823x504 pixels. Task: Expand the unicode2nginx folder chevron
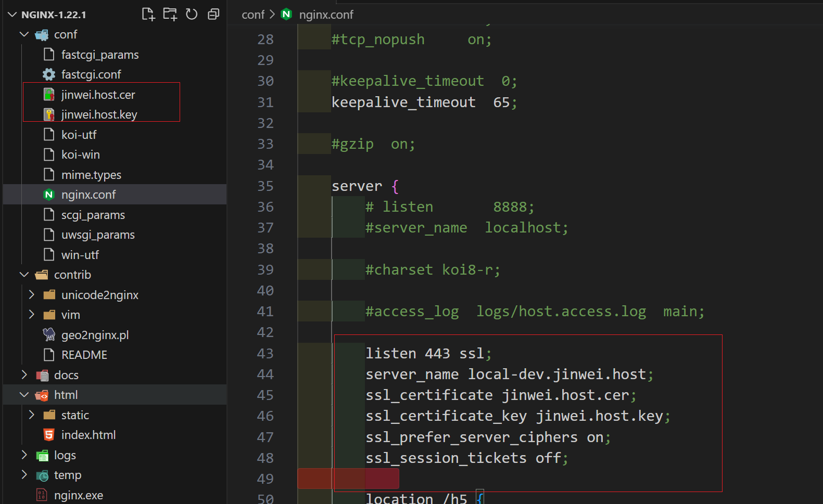[31, 294]
